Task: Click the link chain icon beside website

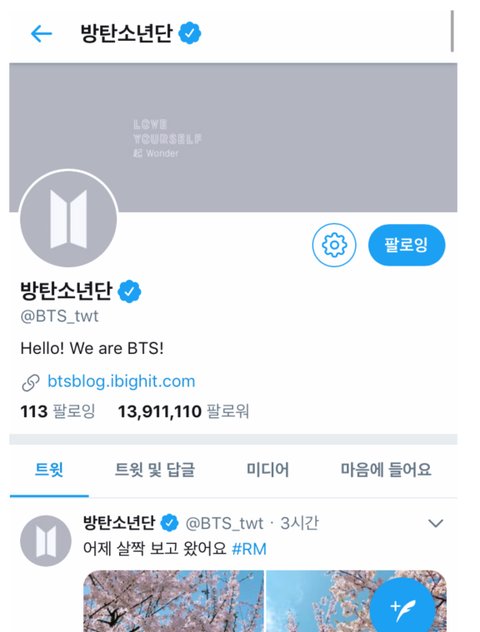Action: pyautogui.click(x=31, y=383)
